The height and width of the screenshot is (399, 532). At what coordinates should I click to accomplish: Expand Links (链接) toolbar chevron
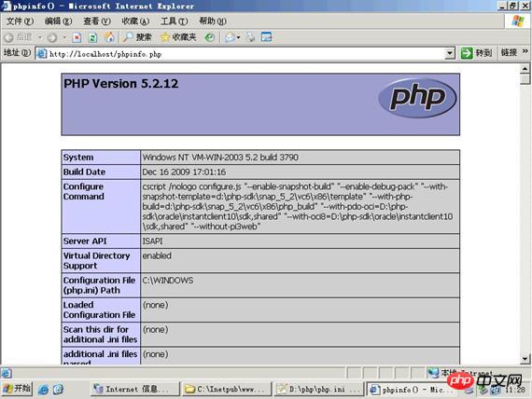(x=525, y=51)
